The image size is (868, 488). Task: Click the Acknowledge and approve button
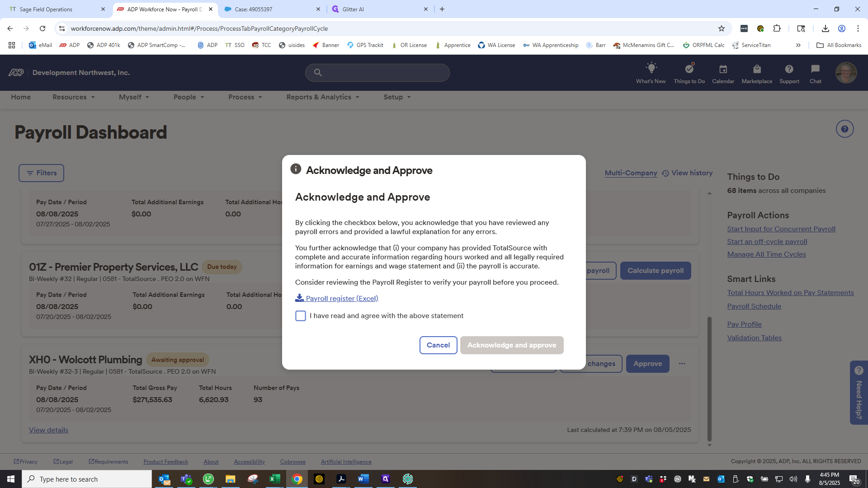coord(512,345)
